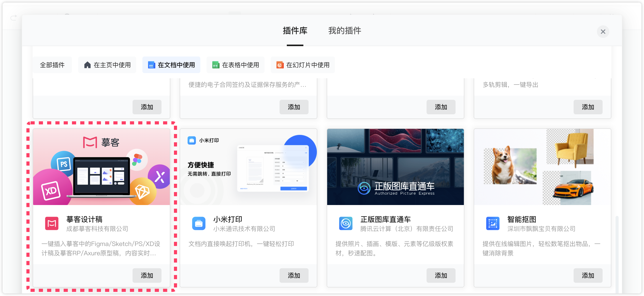Click 深圳市飘飘宝贝有限公司 publisher name
Image resolution: width=644 pixels, height=296 pixels.
pos(541,229)
